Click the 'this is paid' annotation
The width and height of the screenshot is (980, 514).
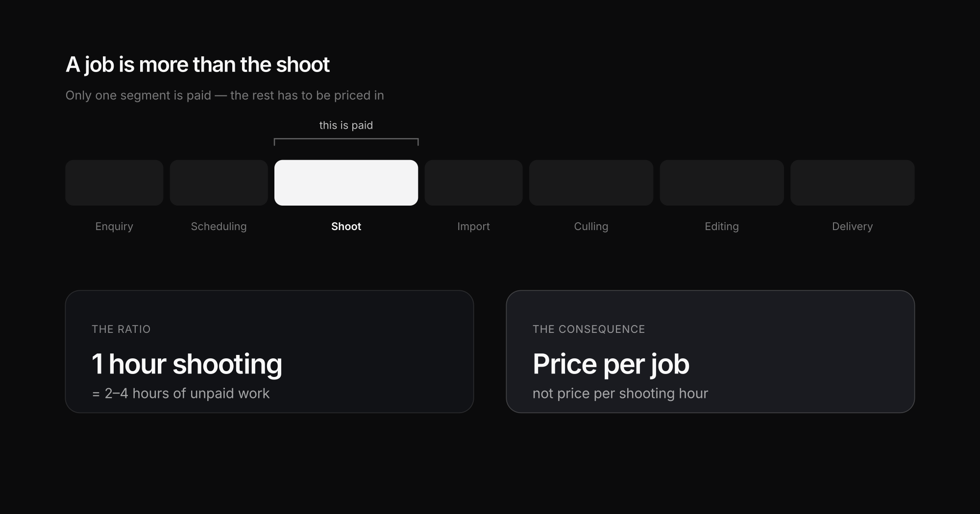[346, 125]
